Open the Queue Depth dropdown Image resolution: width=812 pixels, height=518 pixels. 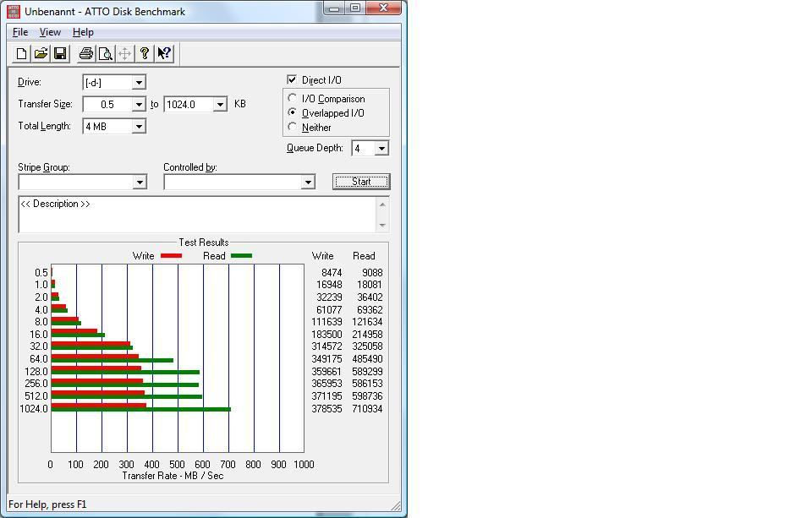[x=381, y=149]
